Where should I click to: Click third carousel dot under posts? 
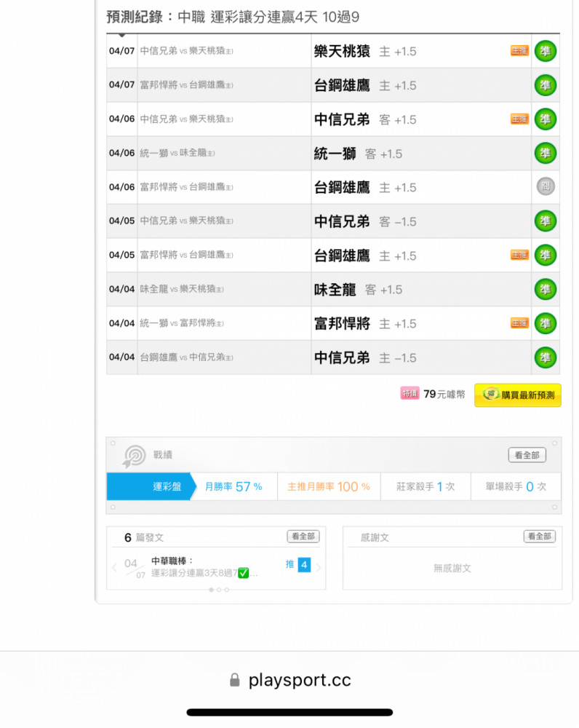point(226,590)
